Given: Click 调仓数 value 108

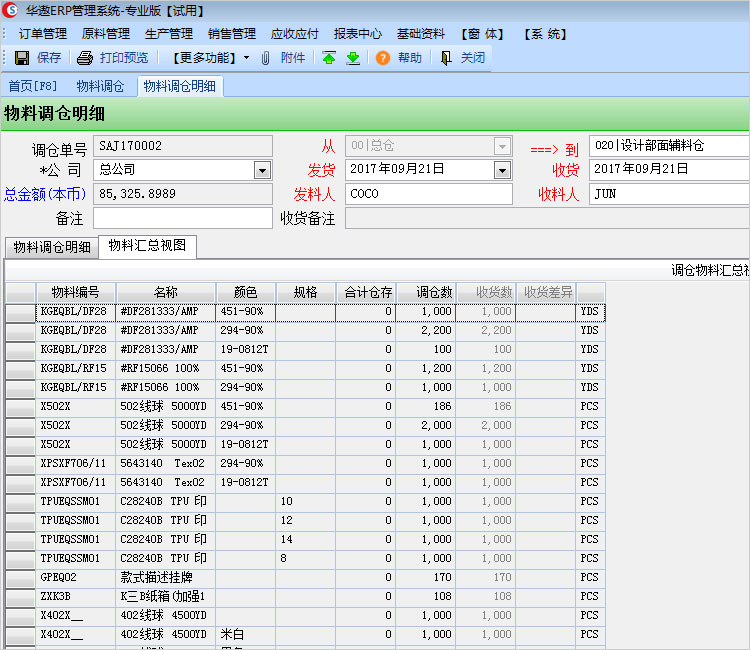Looking at the screenshot, I should (426, 597).
